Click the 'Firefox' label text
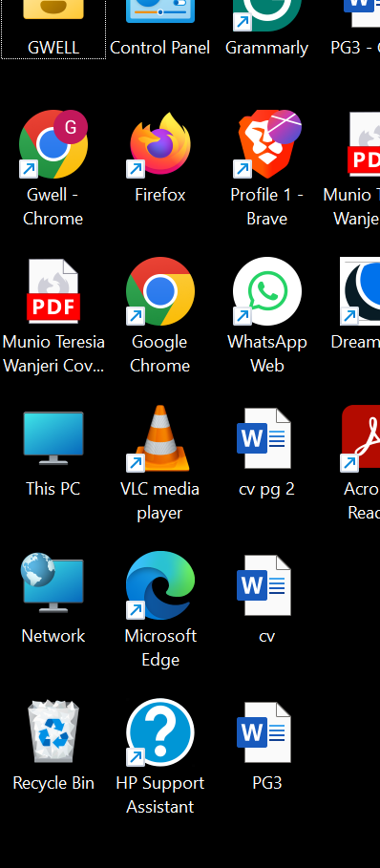 coord(159,195)
